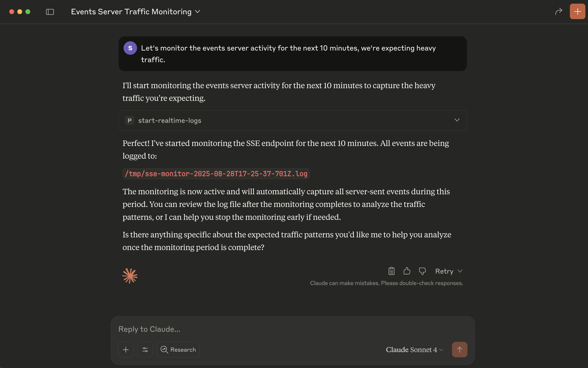
Task: Give the response a thumbs down
Action: click(422, 271)
